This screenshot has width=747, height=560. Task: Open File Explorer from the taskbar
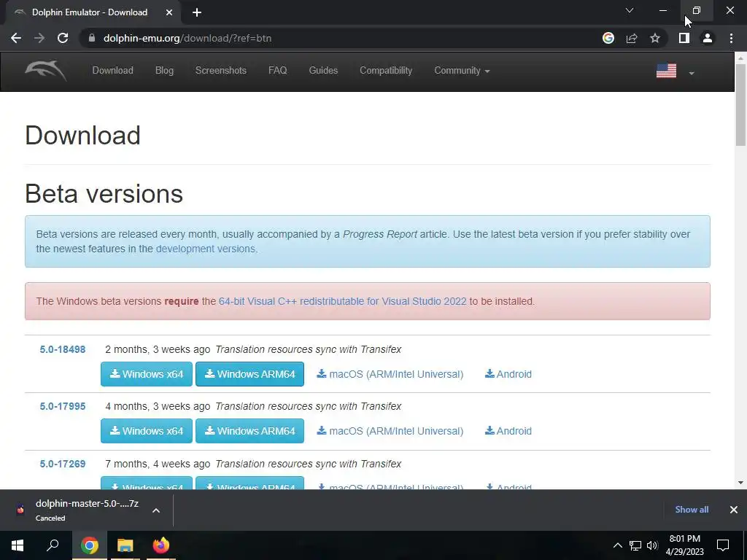tap(125, 545)
